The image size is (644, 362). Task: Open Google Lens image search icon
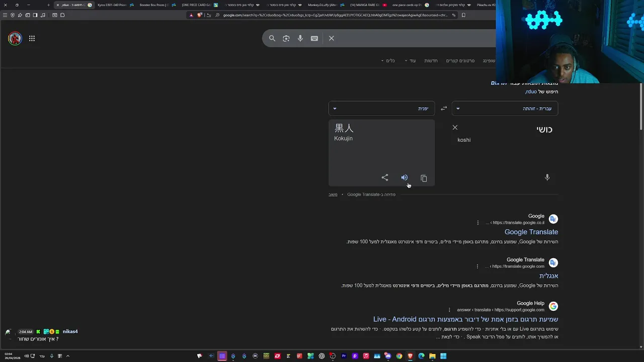click(286, 38)
